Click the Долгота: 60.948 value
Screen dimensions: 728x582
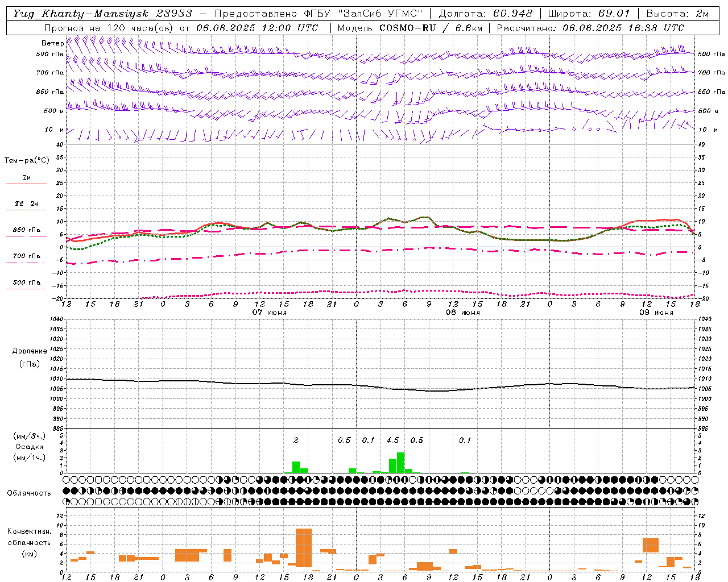click(x=486, y=14)
